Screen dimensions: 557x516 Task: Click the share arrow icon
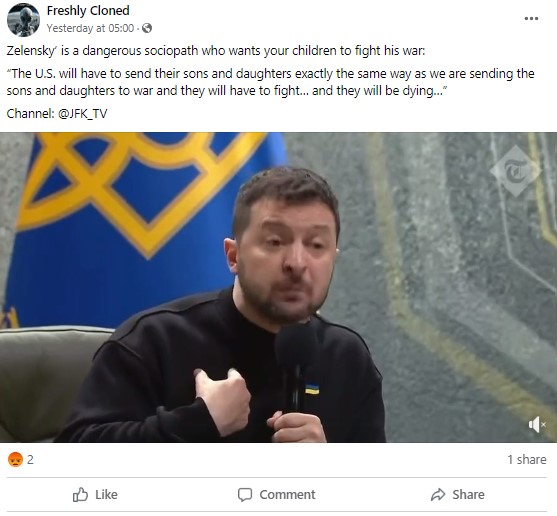pyautogui.click(x=438, y=494)
